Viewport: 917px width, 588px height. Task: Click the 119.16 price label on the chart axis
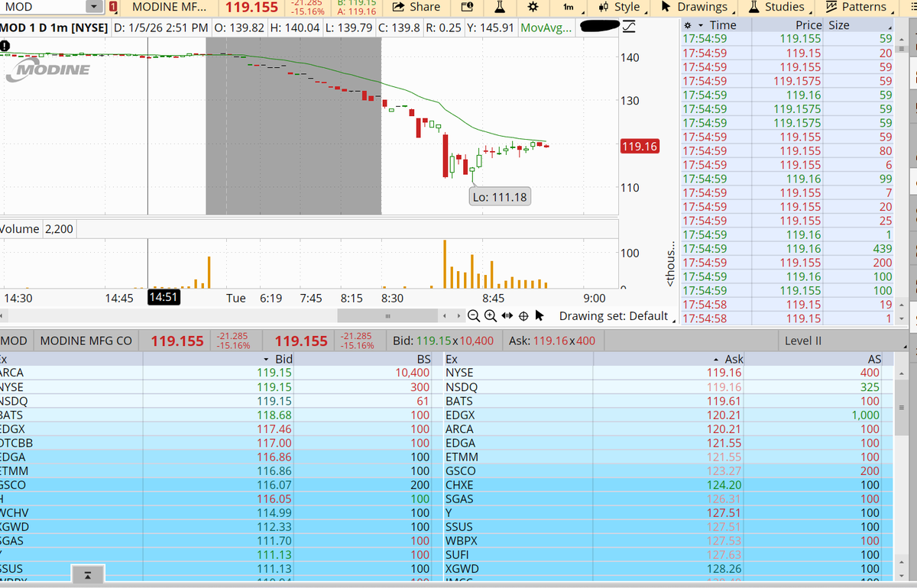(640, 146)
